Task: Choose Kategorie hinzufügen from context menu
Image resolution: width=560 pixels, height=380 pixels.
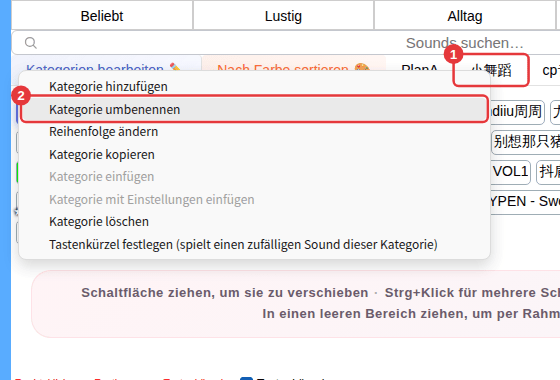Action: (254, 86)
